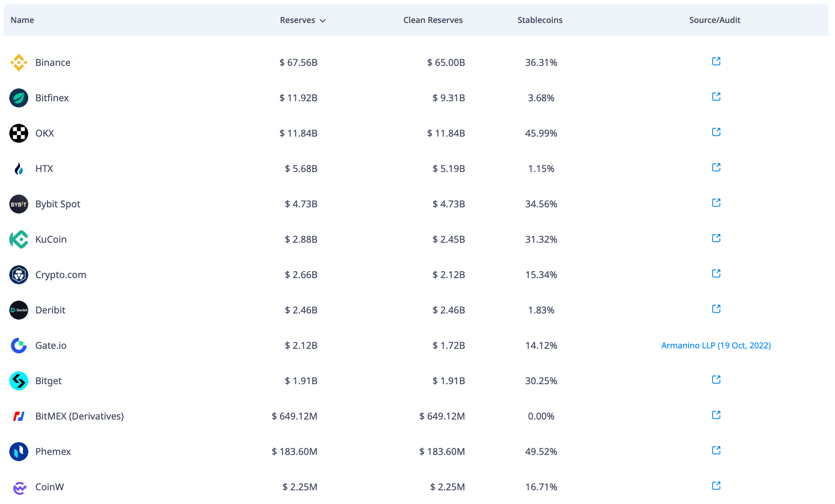Select Binance reserves value $ 67.56B
Viewport: 835px width, 504px height.
click(299, 62)
